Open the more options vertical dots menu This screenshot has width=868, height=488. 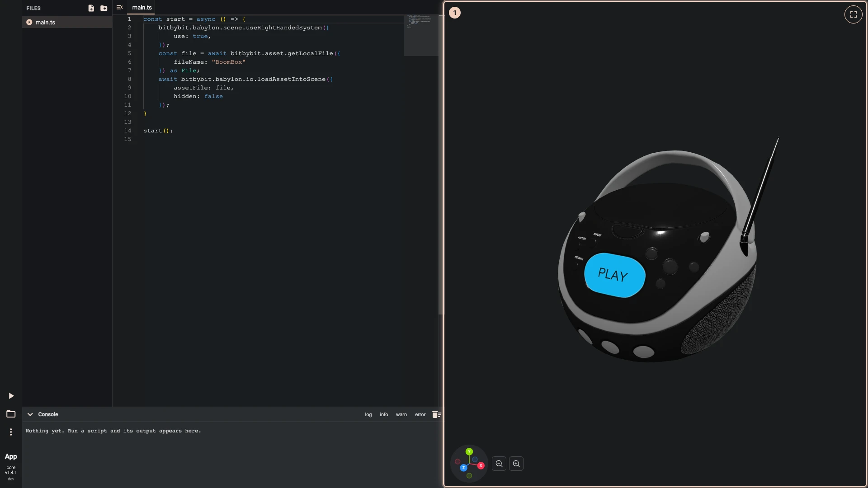pos(11,432)
